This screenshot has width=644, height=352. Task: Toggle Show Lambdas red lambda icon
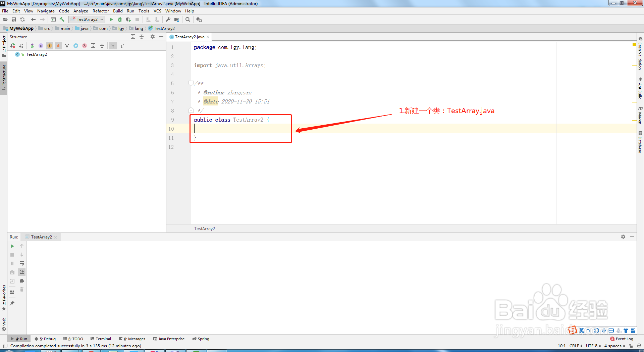pos(85,46)
